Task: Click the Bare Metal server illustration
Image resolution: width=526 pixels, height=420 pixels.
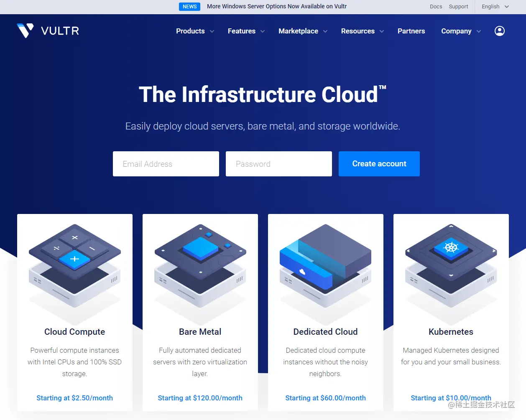Action: pyautogui.click(x=200, y=267)
